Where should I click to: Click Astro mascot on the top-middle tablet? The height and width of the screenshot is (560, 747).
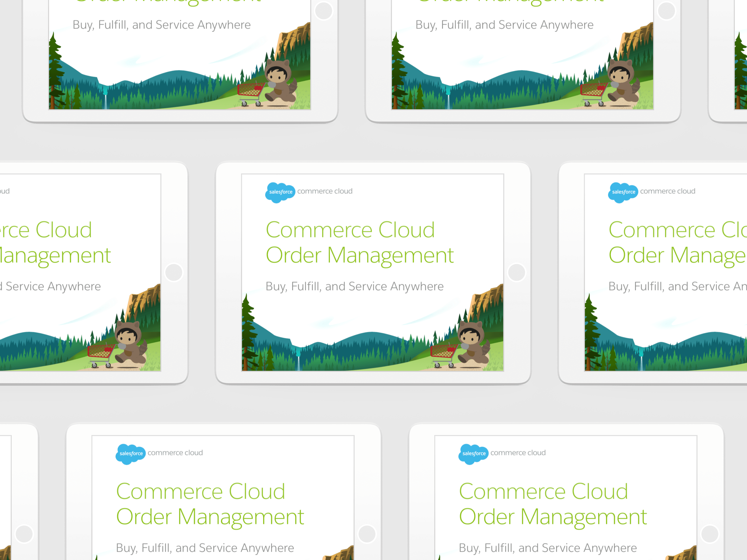623,81
